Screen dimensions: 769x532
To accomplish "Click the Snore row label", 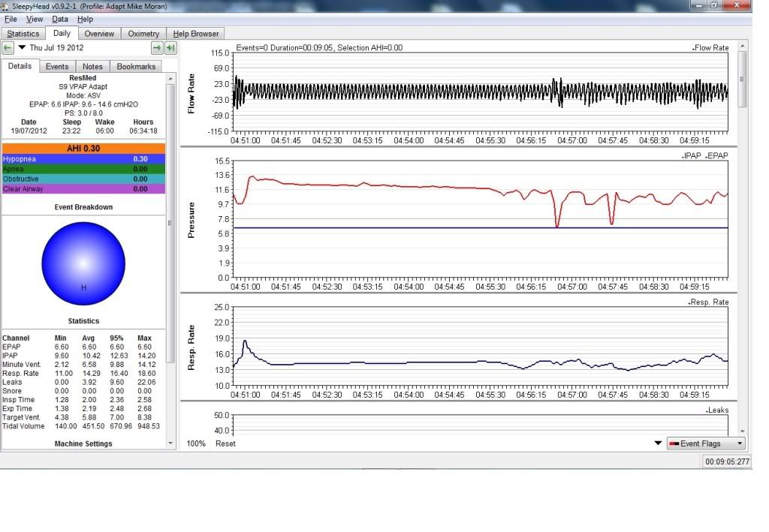I will pyautogui.click(x=12, y=391).
